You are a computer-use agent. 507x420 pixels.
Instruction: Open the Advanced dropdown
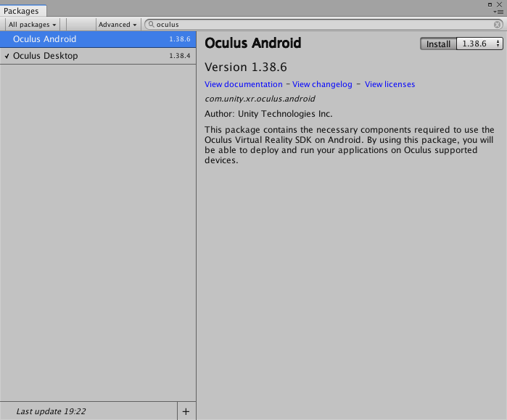click(x=118, y=25)
